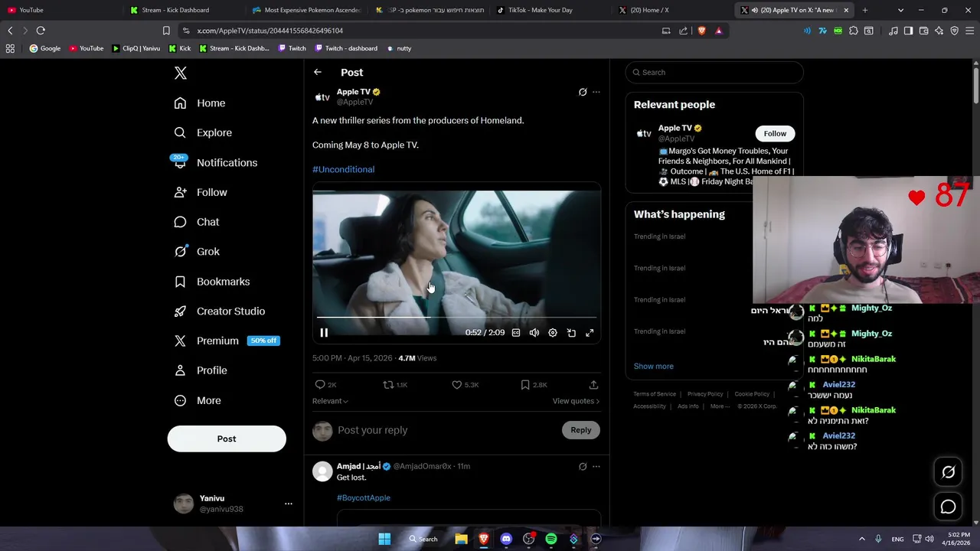Repost the post with 1.1K reposts

[395, 385]
